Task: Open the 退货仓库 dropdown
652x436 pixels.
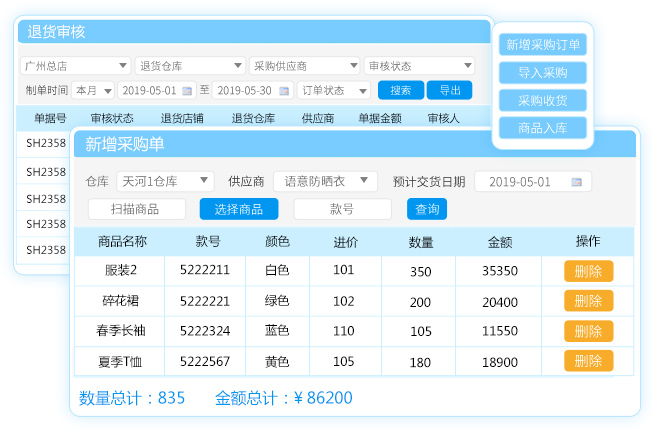Action: pyautogui.click(x=189, y=66)
